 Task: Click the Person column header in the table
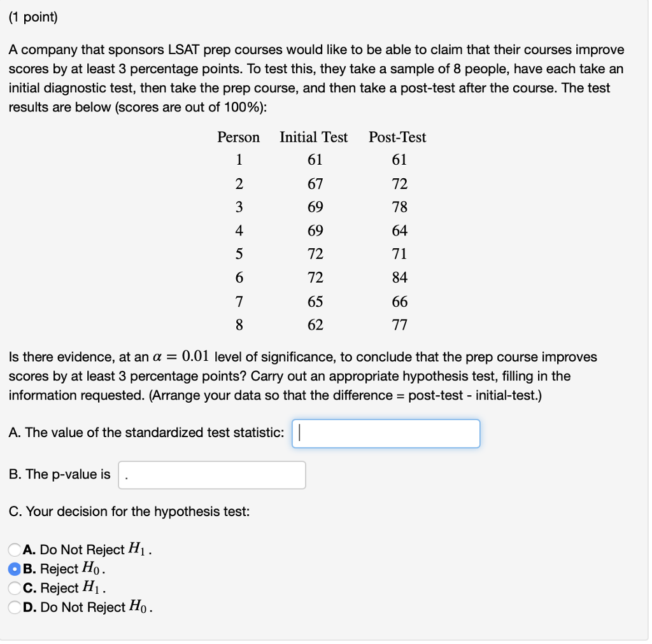click(238, 137)
